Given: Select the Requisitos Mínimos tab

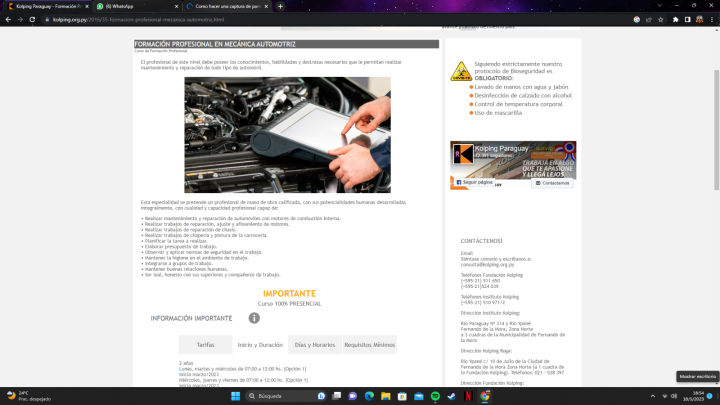Looking at the screenshot, I should pyautogui.click(x=370, y=345).
